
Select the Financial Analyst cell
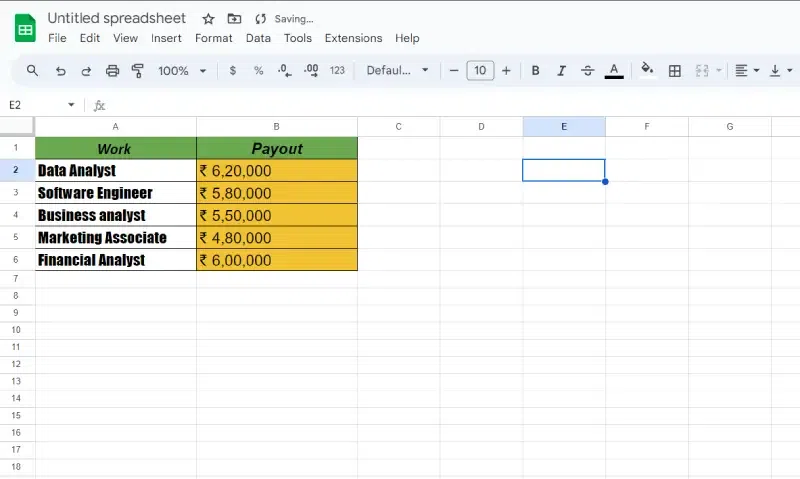pos(116,260)
